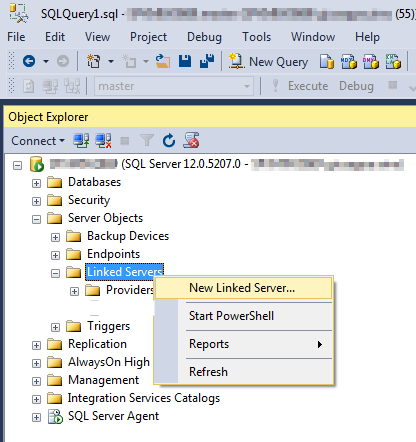
Task: Click the Add New Item toolbar icon
Action: coord(130,62)
